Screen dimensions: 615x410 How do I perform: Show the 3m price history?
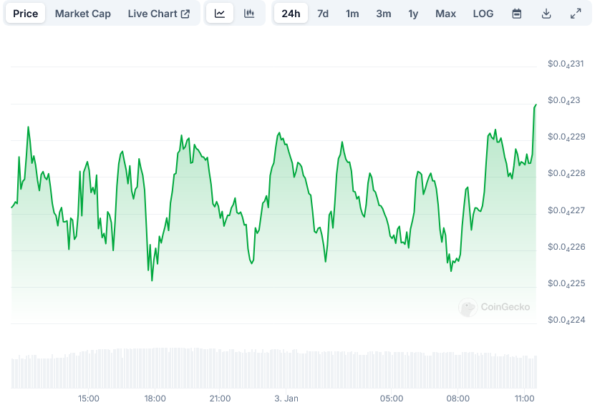(x=383, y=14)
